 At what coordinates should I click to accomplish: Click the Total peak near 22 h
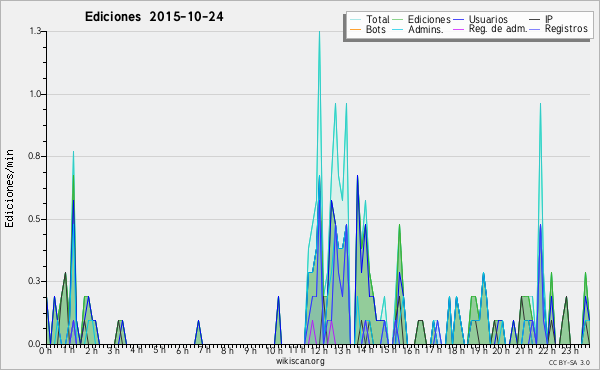point(540,104)
